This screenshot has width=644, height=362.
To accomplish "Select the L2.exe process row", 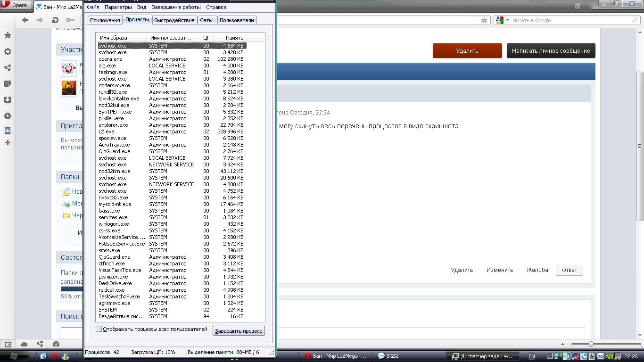I will (x=172, y=132).
